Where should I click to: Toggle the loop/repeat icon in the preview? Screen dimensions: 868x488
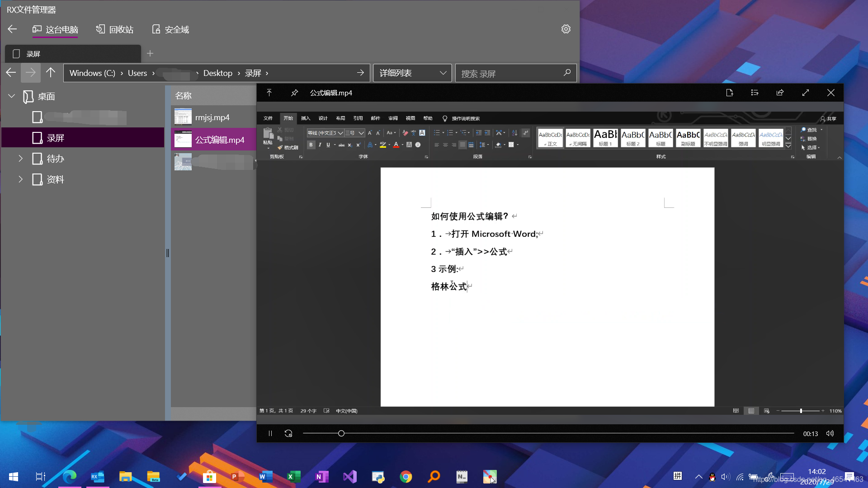(x=288, y=433)
